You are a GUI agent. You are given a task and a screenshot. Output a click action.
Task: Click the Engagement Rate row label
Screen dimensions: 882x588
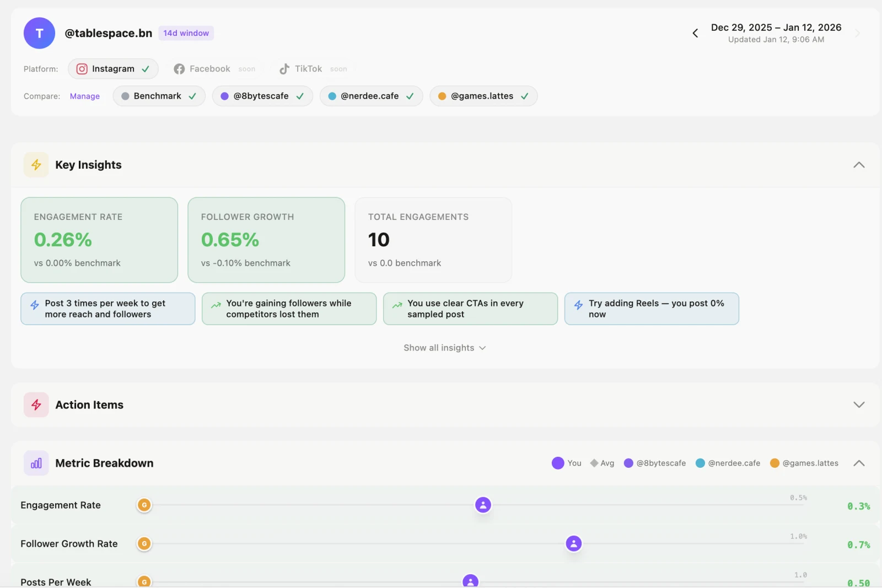click(x=61, y=505)
